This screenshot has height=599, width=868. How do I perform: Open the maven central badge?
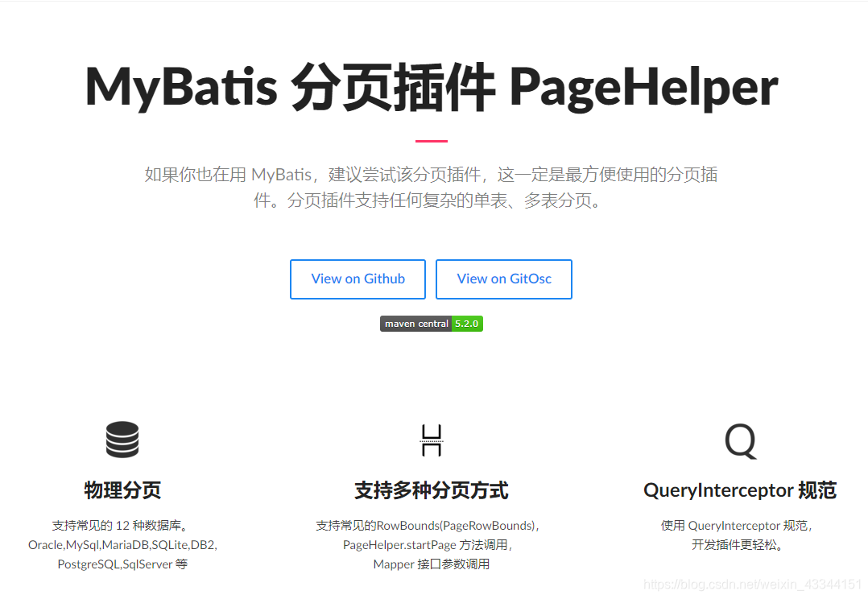click(431, 324)
